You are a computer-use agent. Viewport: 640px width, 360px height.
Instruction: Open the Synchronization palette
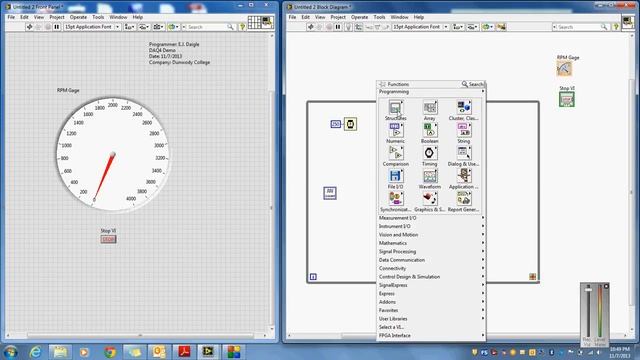click(395, 199)
